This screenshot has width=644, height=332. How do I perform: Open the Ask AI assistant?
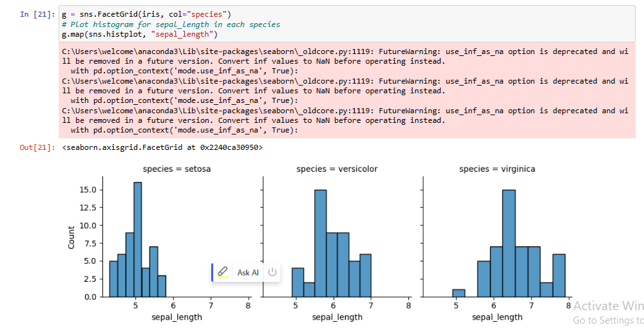[247, 273]
